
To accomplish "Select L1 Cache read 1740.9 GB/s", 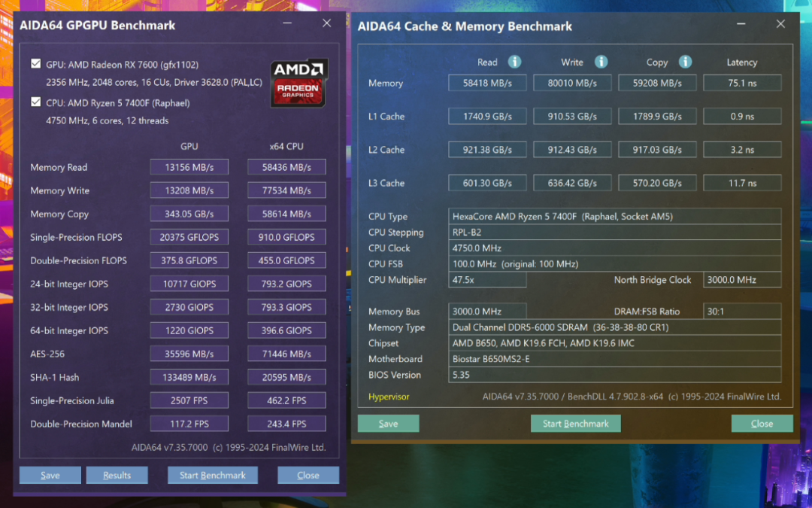I will [x=487, y=116].
